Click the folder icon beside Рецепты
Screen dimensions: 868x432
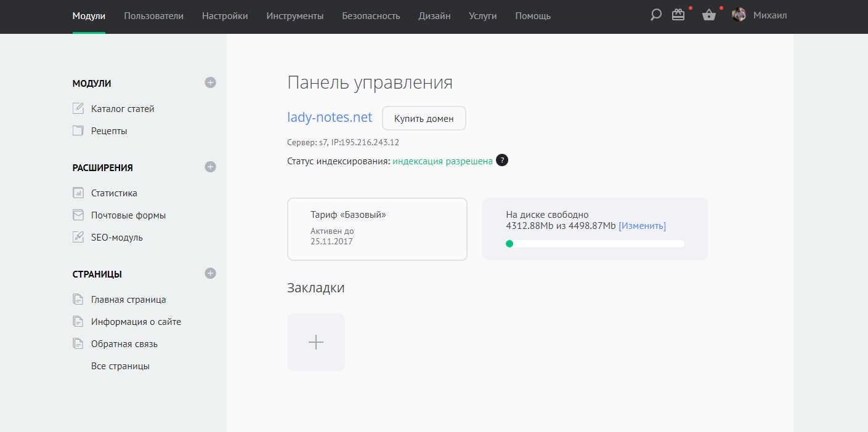click(x=78, y=130)
